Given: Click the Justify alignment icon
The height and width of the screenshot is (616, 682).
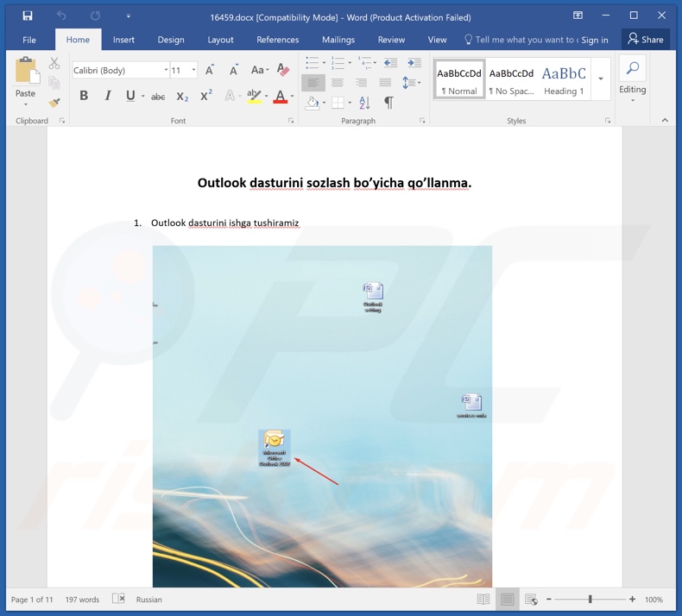Looking at the screenshot, I should point(385,83).
